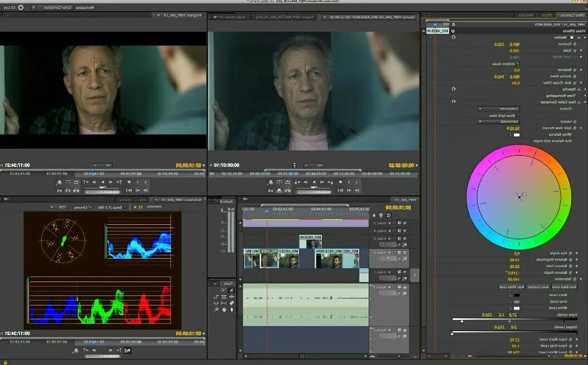Screen dimensions: 588x365
Task: Click the timeline playhead marker
Action: pyautogui.click(x=267, y=212)
